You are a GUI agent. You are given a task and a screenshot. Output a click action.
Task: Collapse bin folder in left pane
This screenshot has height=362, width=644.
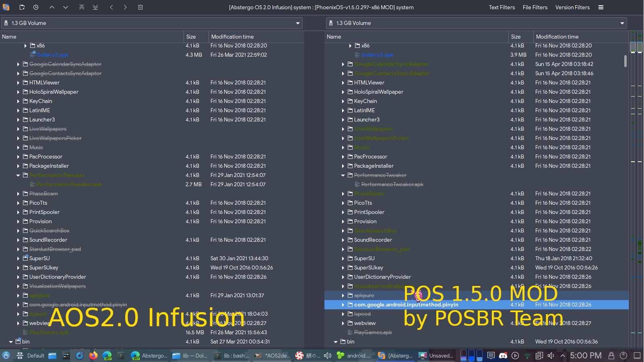(x=11, y=342)
